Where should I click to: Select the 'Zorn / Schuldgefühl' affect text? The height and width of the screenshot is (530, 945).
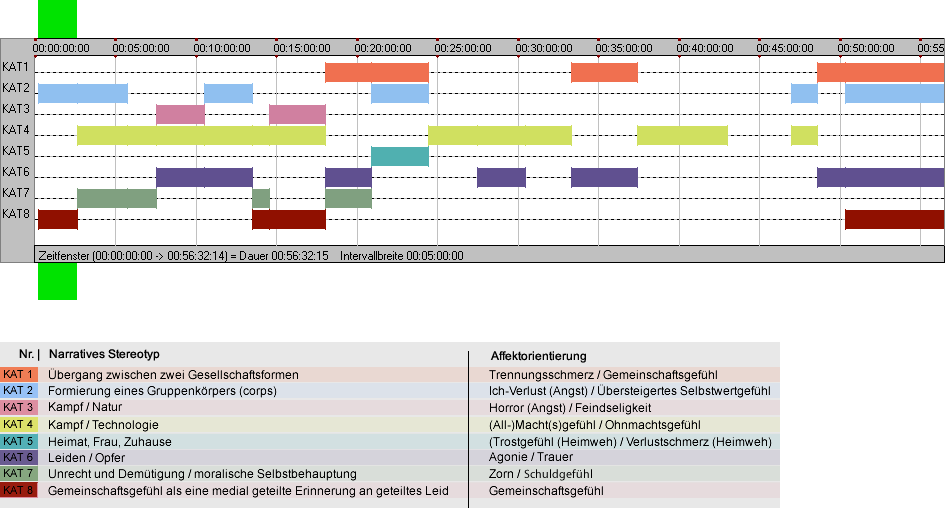pos(541,474)
